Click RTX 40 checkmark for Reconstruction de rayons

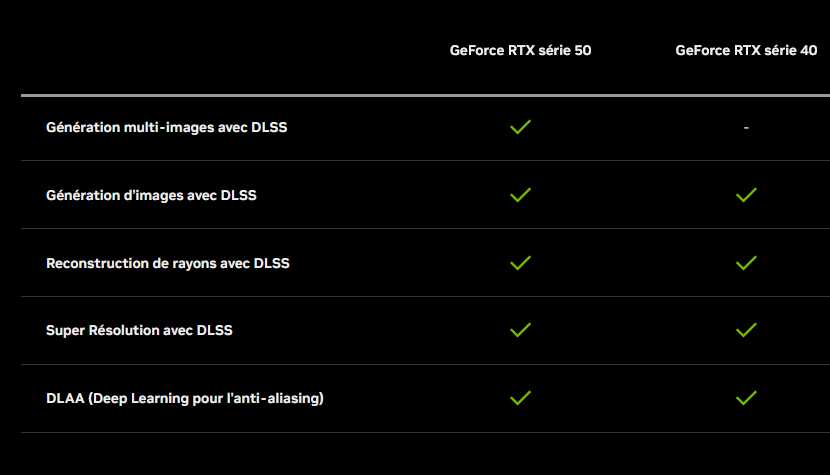(746, 263)
